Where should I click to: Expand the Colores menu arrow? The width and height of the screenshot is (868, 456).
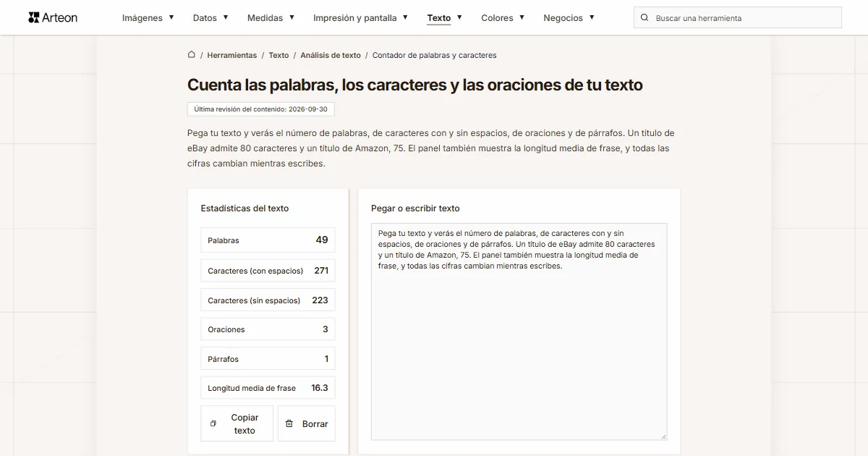pos(522,17)
